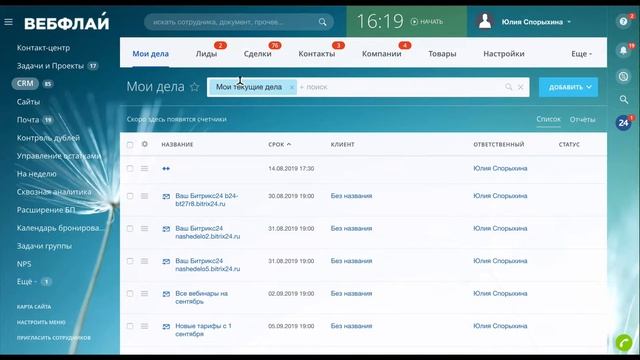Check the Новые тарифы с 1 сентября row checkbox
Viewport: 640px width, 360px height.
pos(130,326)
